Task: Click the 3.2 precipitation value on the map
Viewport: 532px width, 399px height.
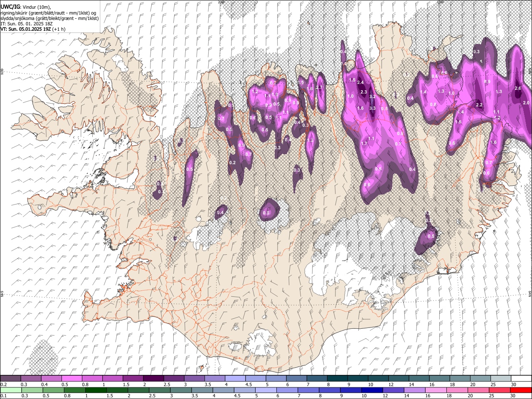Action: (x=372, y=97)
